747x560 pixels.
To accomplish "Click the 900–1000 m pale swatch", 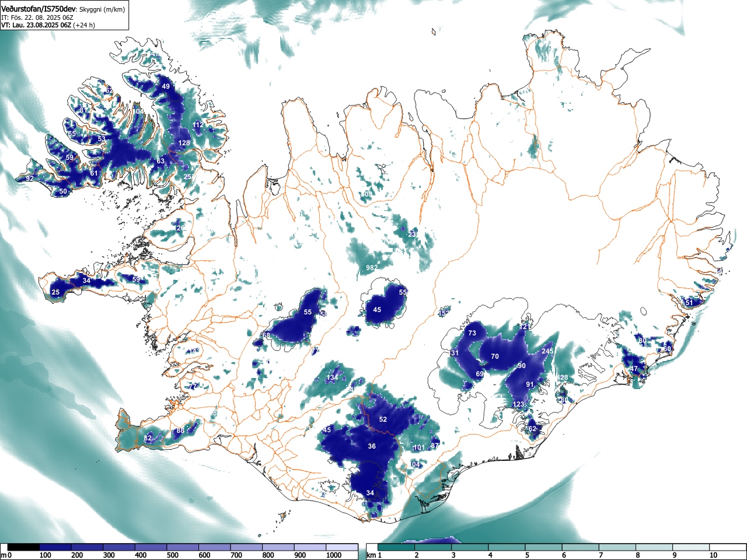I will (310, 547).
